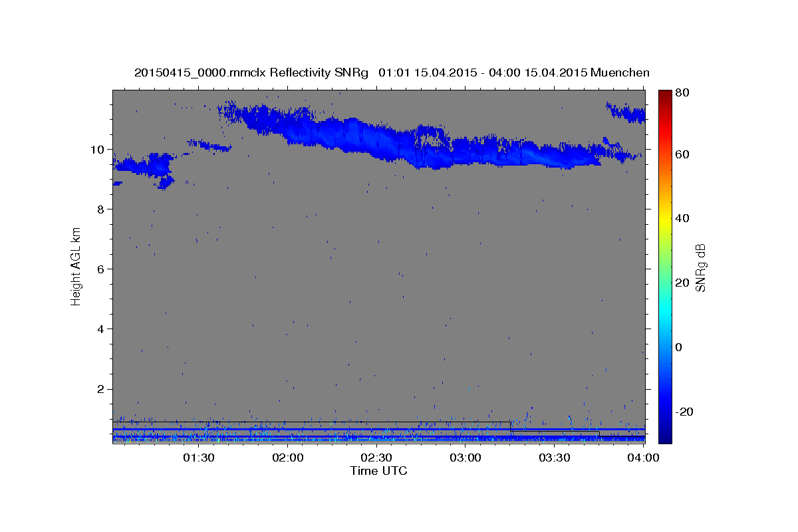Screen dimensions: 798x532
Task: Click the 03:30 time tick label
Action: [555, 458]
